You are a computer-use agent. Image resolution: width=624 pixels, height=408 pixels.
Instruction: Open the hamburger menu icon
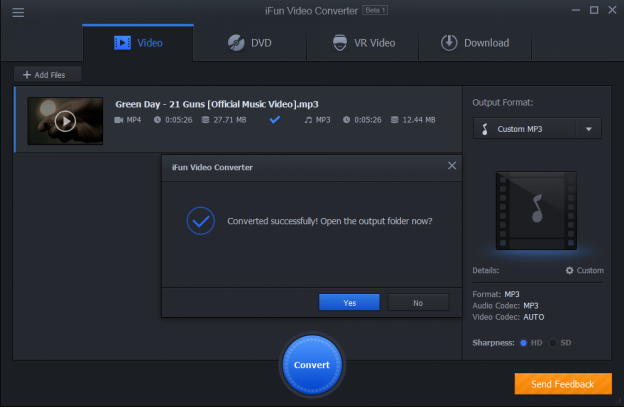tap(18, 12)
